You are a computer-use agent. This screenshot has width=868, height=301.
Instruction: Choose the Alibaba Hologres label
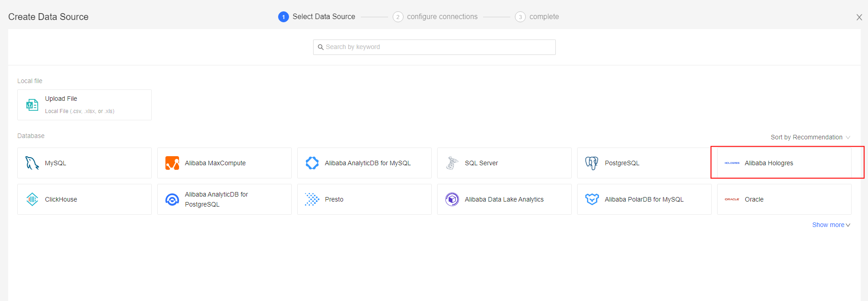769,163
